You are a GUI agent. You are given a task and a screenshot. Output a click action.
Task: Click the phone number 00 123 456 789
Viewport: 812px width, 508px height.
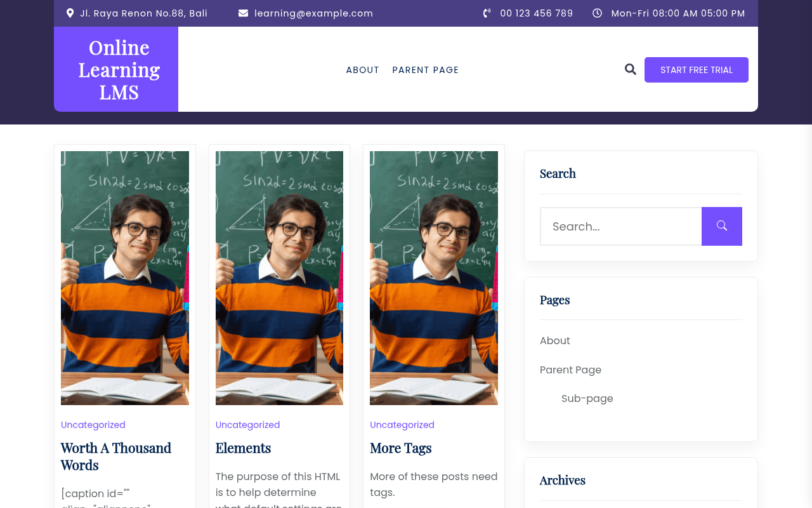537,13
